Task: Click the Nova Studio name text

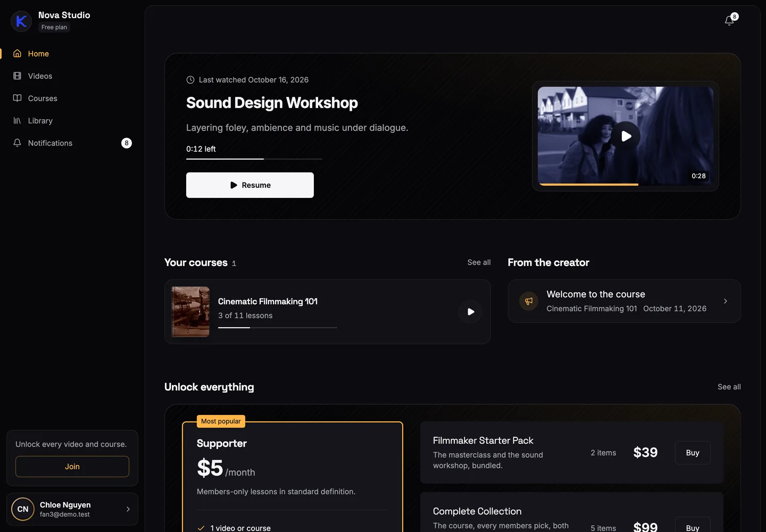Action: pos(64,15)
